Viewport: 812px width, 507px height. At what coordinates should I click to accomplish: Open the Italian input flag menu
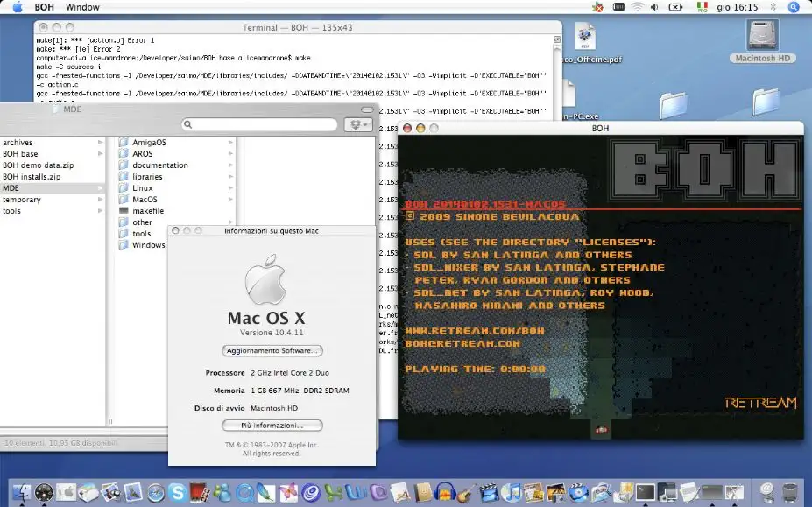(703, 7)
